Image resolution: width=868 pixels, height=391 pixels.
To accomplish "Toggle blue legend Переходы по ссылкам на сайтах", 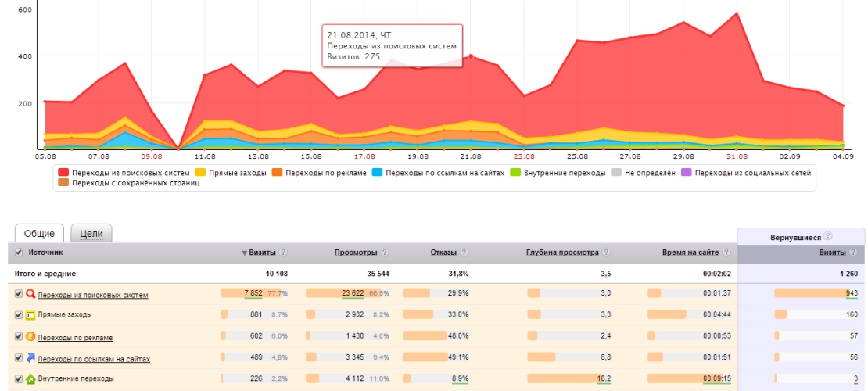I will pyautogui.click(x=439, y=174).
